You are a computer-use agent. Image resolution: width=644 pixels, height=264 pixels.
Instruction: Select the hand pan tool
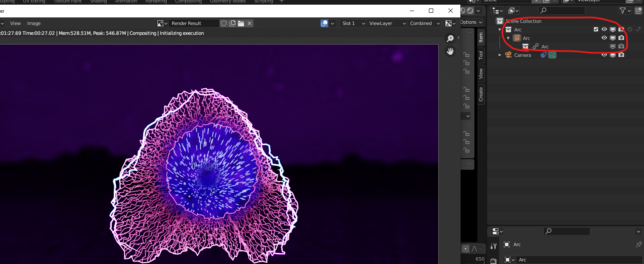(450, 52)
